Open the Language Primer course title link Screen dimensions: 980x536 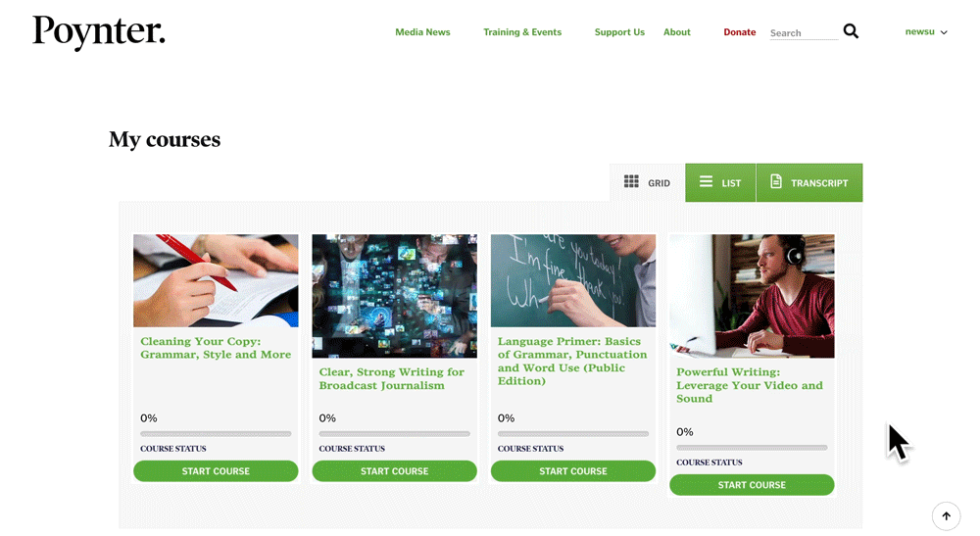click(572, 361)
